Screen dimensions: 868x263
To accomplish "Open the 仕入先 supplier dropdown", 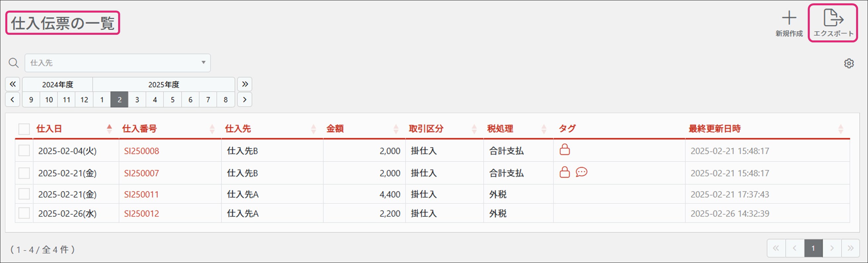I will tap(117, 63).
